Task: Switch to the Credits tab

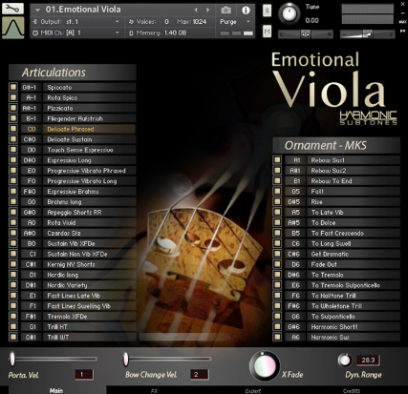Action: click(351, 390)
